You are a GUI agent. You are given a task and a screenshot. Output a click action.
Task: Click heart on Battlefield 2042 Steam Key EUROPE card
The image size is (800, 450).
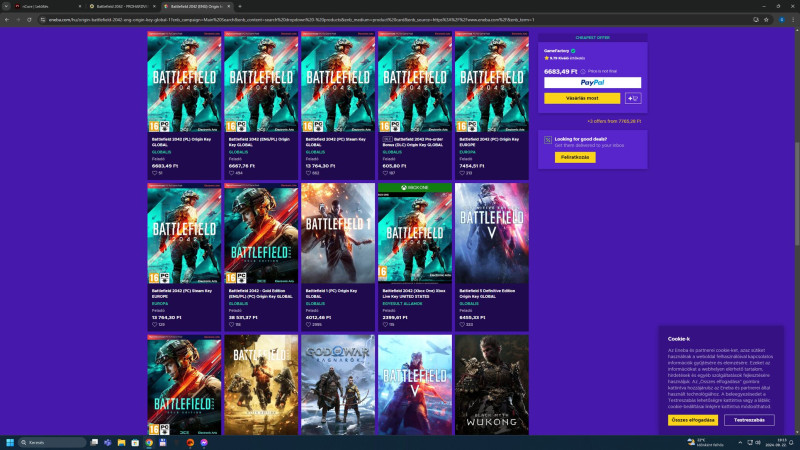pos(155,324)
